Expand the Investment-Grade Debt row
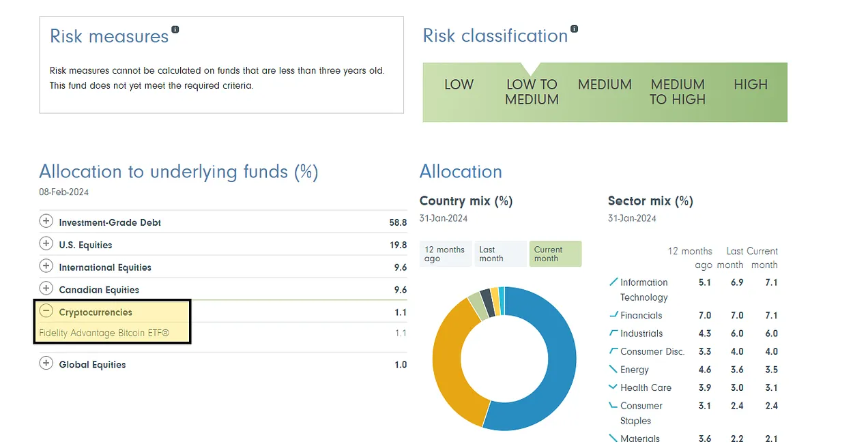 tap(46, 222)
